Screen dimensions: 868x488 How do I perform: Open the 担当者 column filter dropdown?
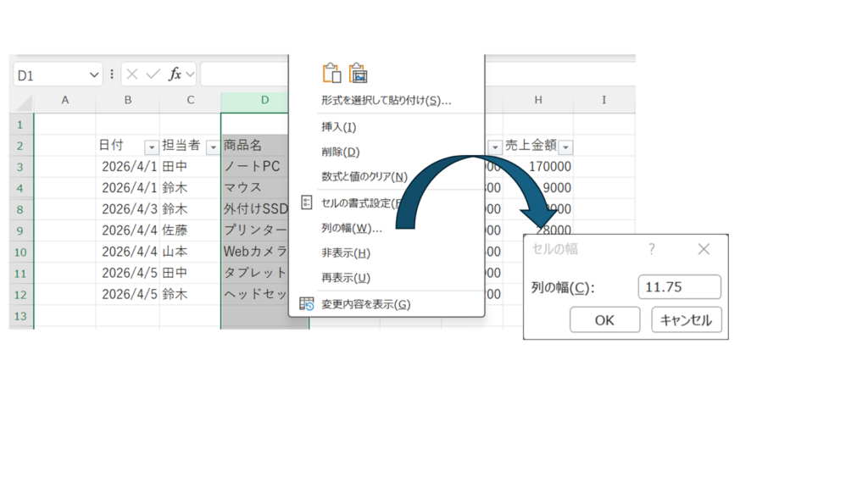pos(213,147)
